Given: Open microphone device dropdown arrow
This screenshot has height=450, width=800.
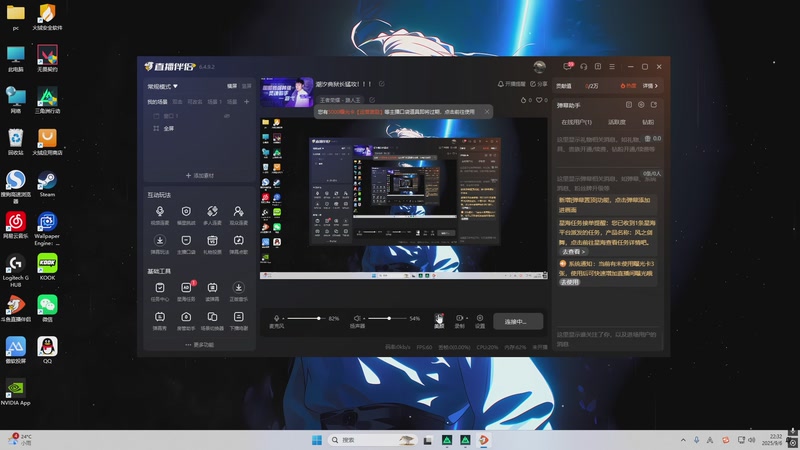Looking at the screenshot, I should tap(283, 318).
